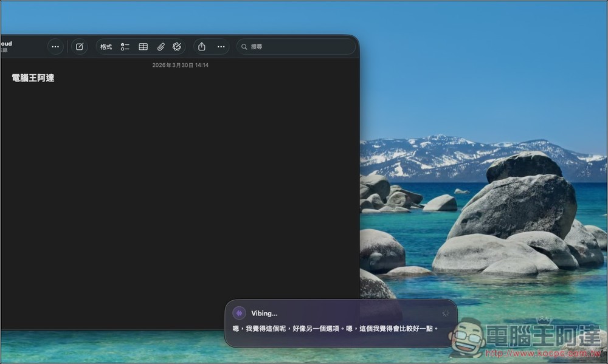The width and height of the screenshot is (608, 364).
Task: Create a new note with the compose icon
Action: (79, 46)
